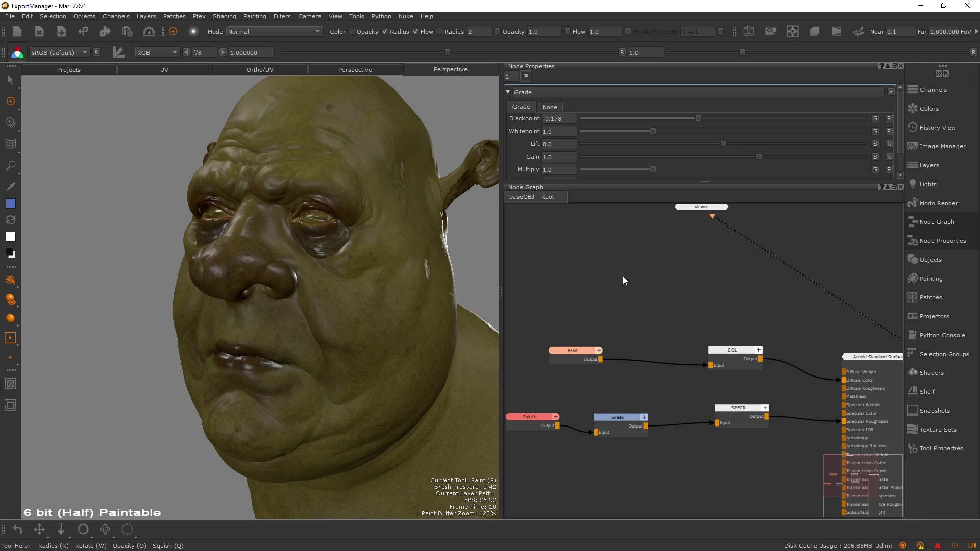Toggle checkbox right after Flow 1.0 field

628,31
